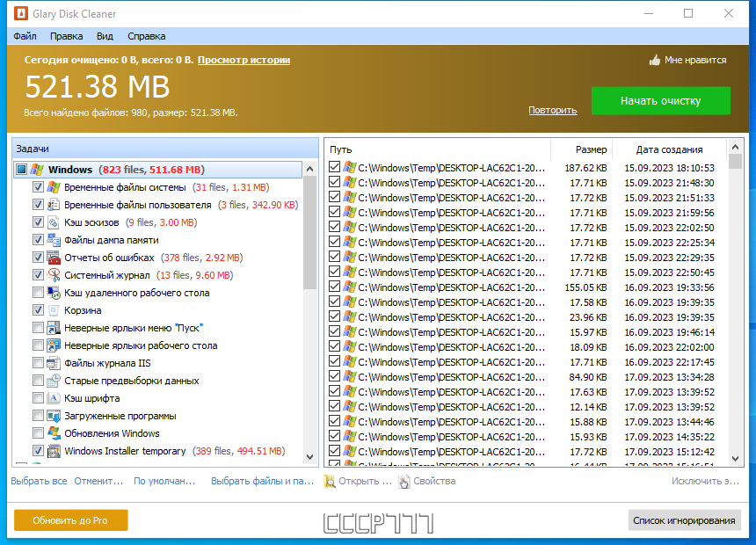Uncheck Временные файлы пользователя checkbox
Image resolution: width=756 pixels, height=545 pixels.
pyautogui.click(x=38, y=205)
